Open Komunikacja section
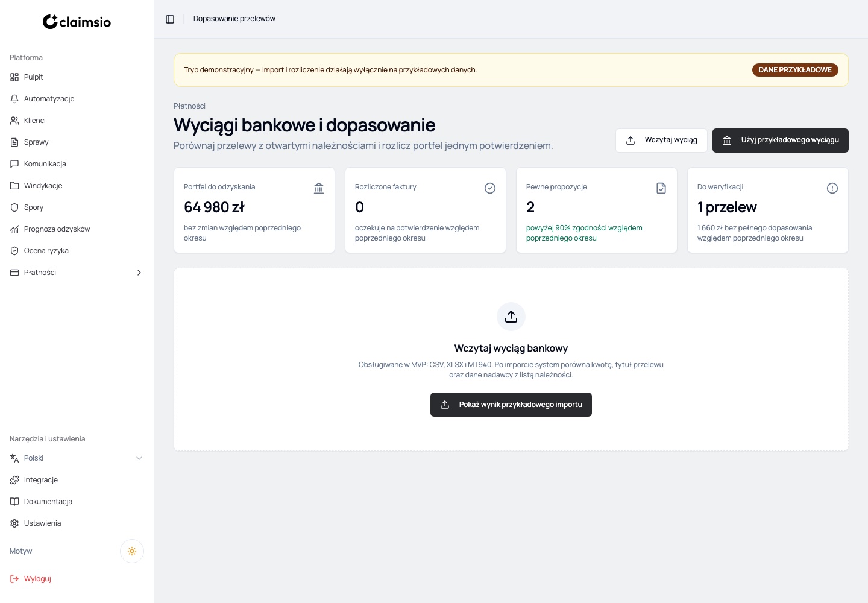Screen dimensions: 868x603 77,164
